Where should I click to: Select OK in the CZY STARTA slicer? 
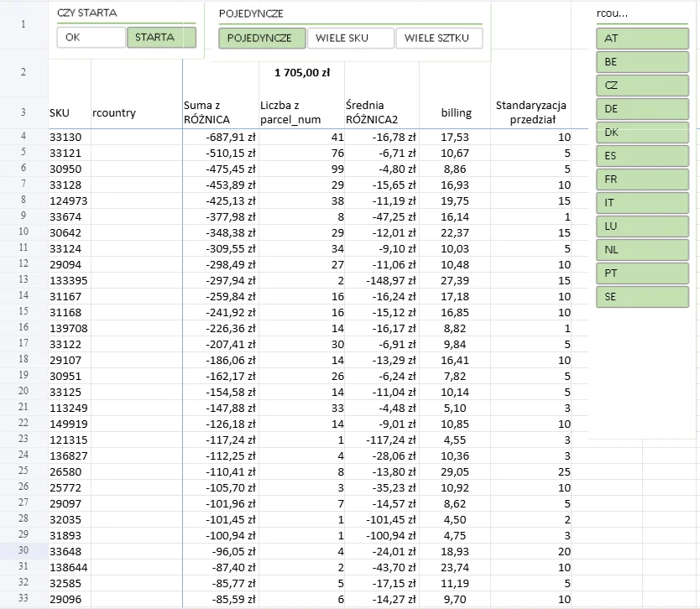(x=91, y=38)
